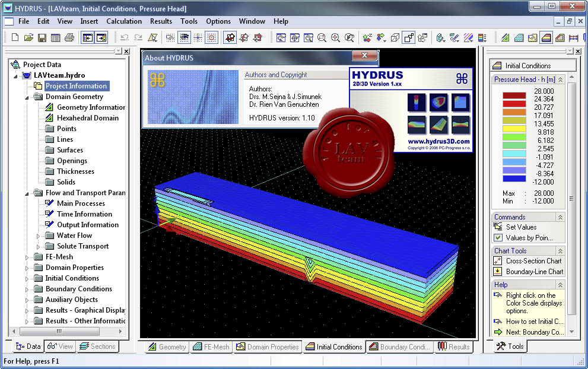588x369 pixels.
Task: Click the Set Values icon in Commands
Action: [498, 227]
